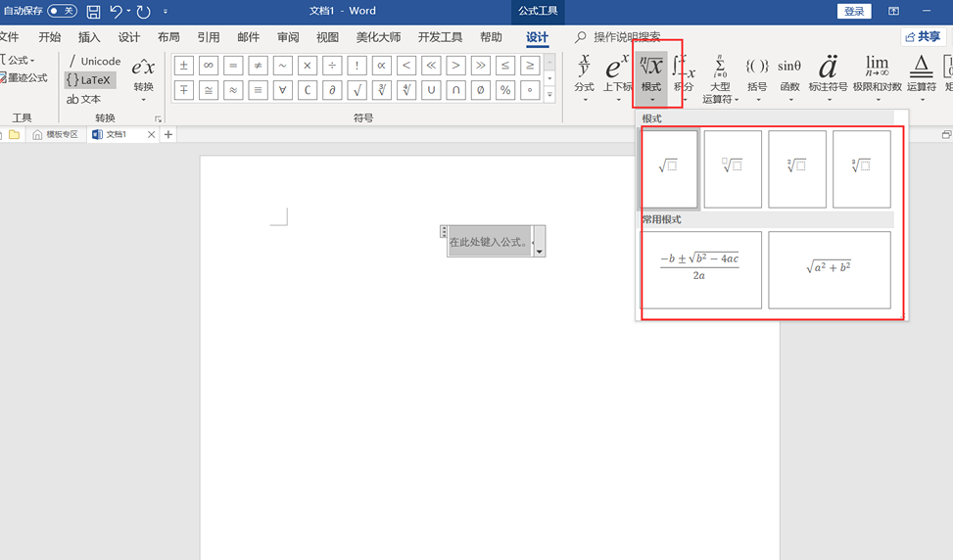Insert the not-equal (≠) symbol
This screenshot has width=953, height=560.
[x=258, y=65]
